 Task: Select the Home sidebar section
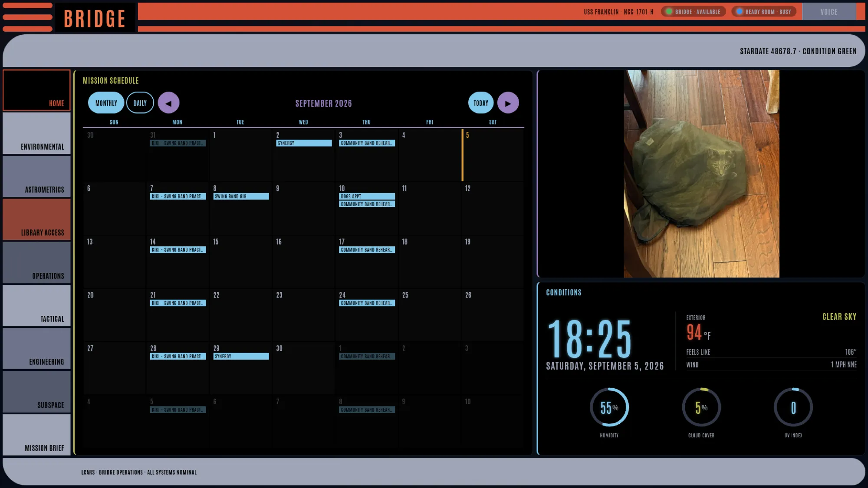pyautogui.click(x=36, y=90)
